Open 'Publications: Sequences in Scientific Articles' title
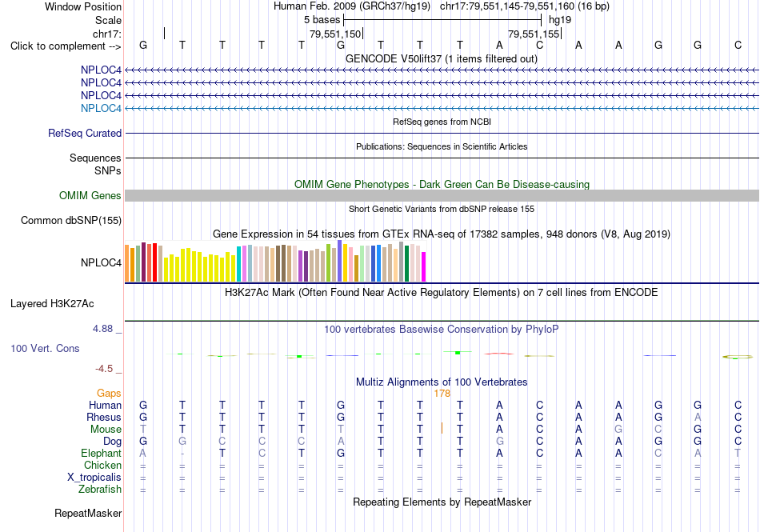 pos(442,146)
